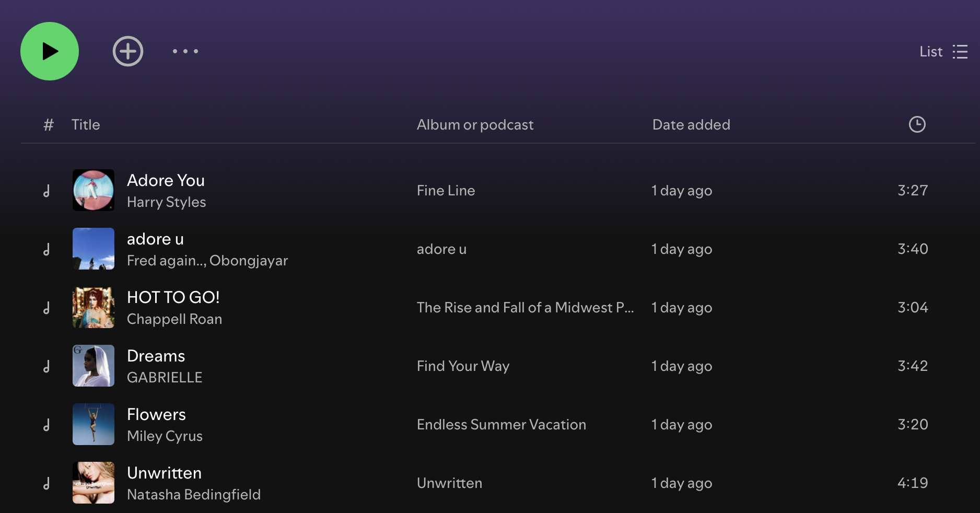Start playback with the green play button

tap(50, 51)
